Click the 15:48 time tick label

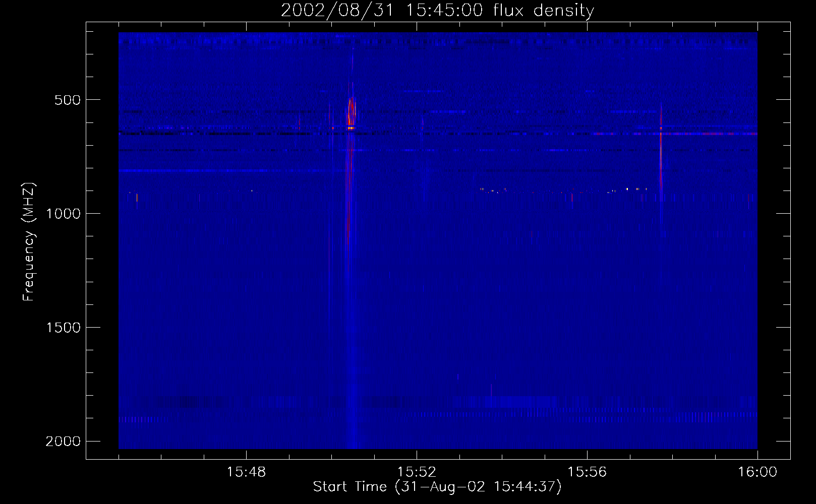coord(246,472)
